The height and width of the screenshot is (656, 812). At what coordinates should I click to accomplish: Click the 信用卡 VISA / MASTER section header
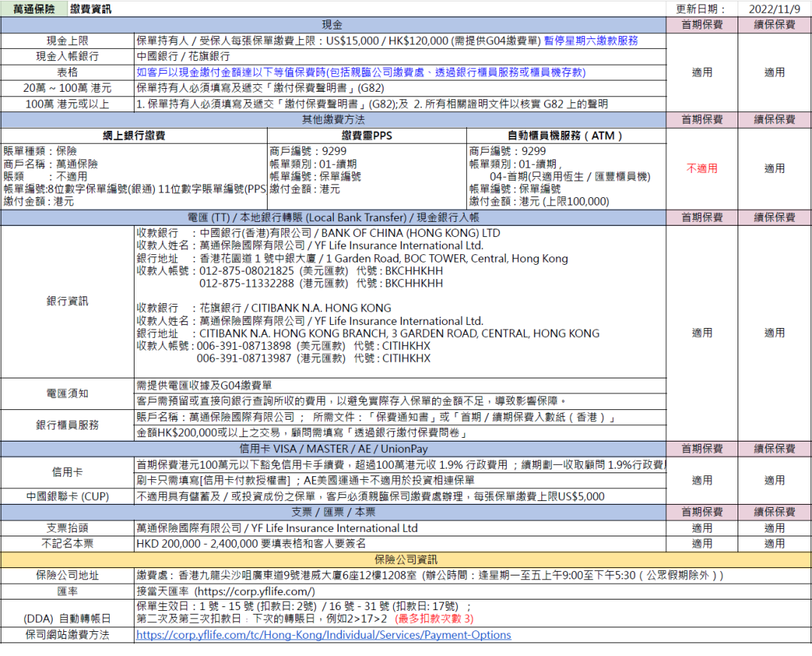pyautogui.click(x=332, y=448)
